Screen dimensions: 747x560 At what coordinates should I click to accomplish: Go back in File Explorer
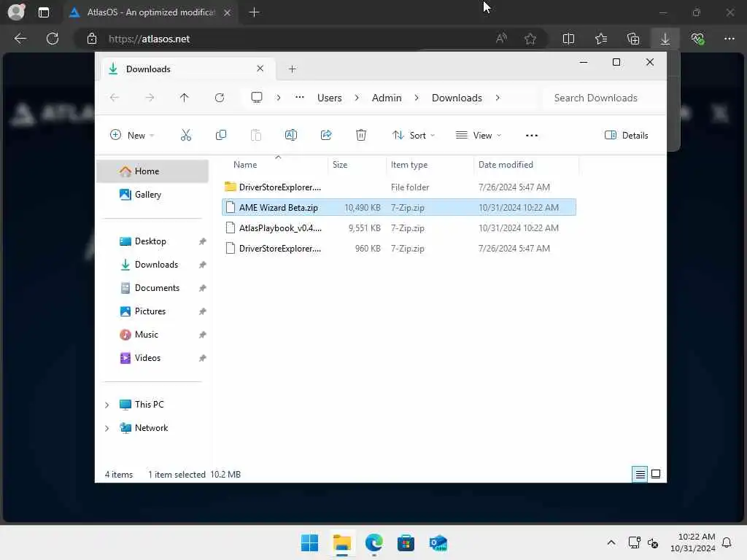pos(115,98)
